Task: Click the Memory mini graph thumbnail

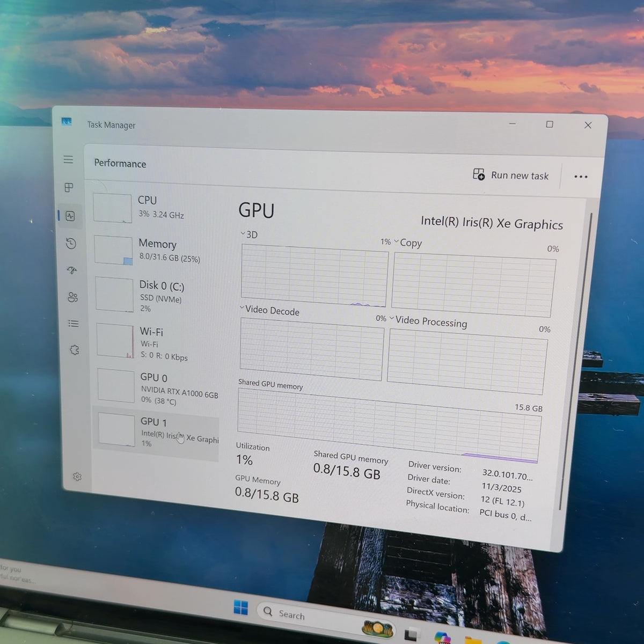Action: [x=113, y=251]
